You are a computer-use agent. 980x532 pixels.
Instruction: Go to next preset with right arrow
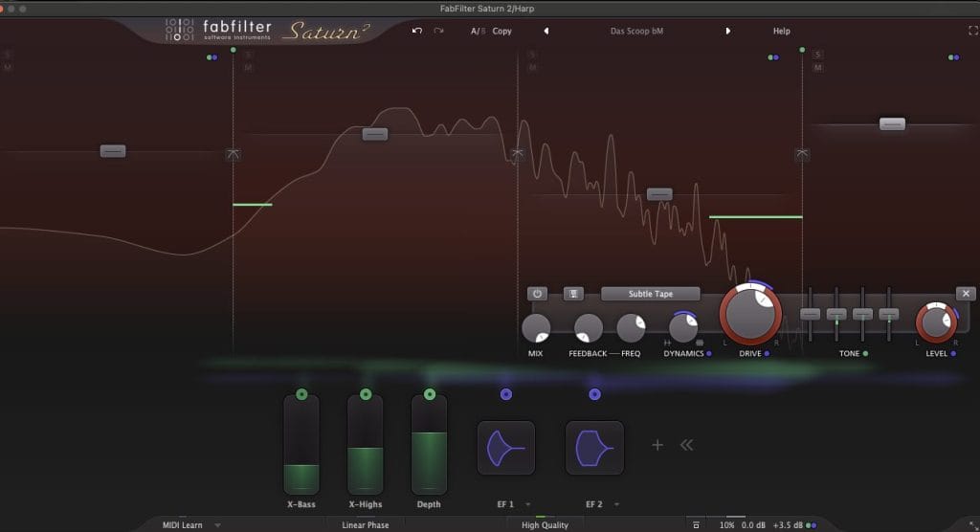click(x=727, y=31)
